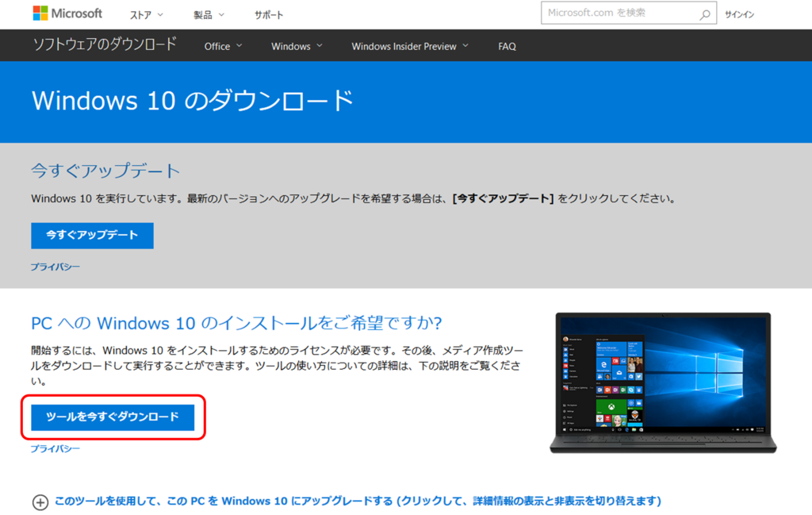The width and height of the screenshot is (812, 515).
Task: Open プライバシー link under update button
Action: click(56, 267)
